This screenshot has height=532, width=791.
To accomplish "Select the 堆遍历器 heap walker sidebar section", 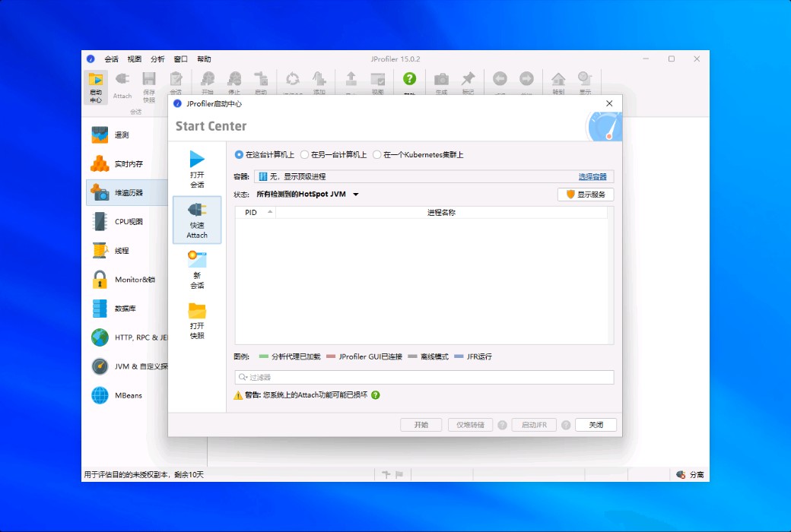I will click(126, 192).
